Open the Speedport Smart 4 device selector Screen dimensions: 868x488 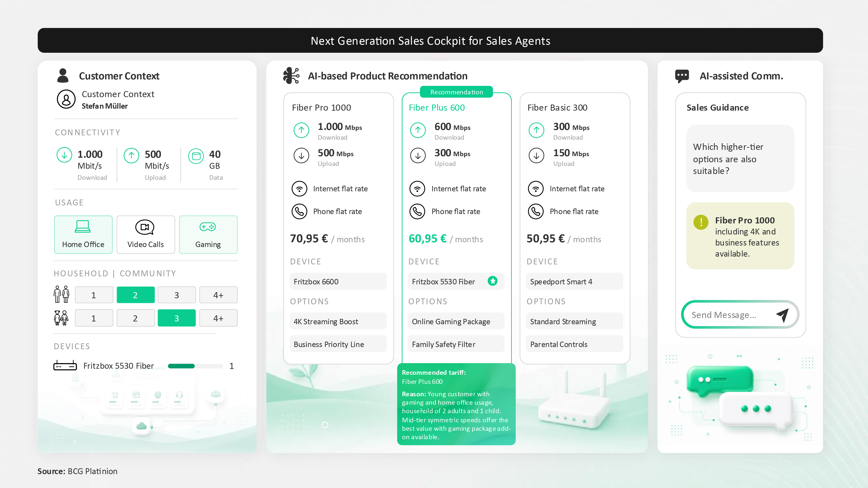click(x=575, y=281)
